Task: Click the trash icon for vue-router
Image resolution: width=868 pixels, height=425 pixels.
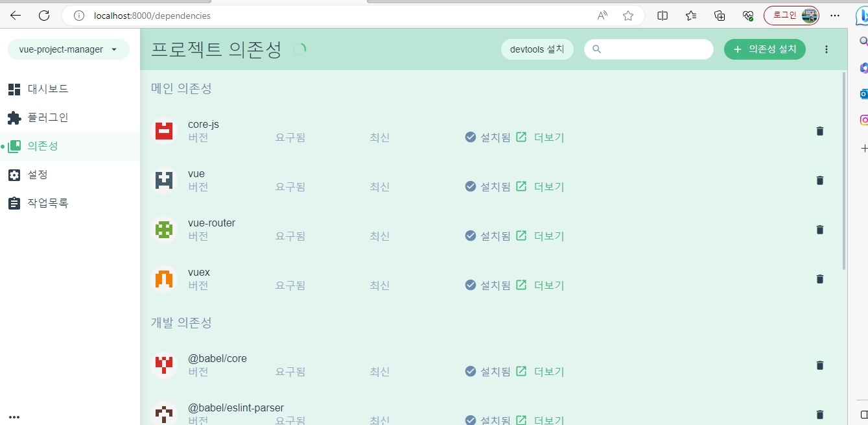Action: [x=819, y=230]
